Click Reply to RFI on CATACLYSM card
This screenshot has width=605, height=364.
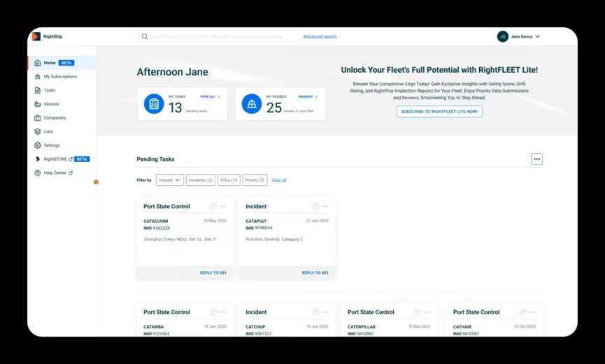tap(213, 272)
